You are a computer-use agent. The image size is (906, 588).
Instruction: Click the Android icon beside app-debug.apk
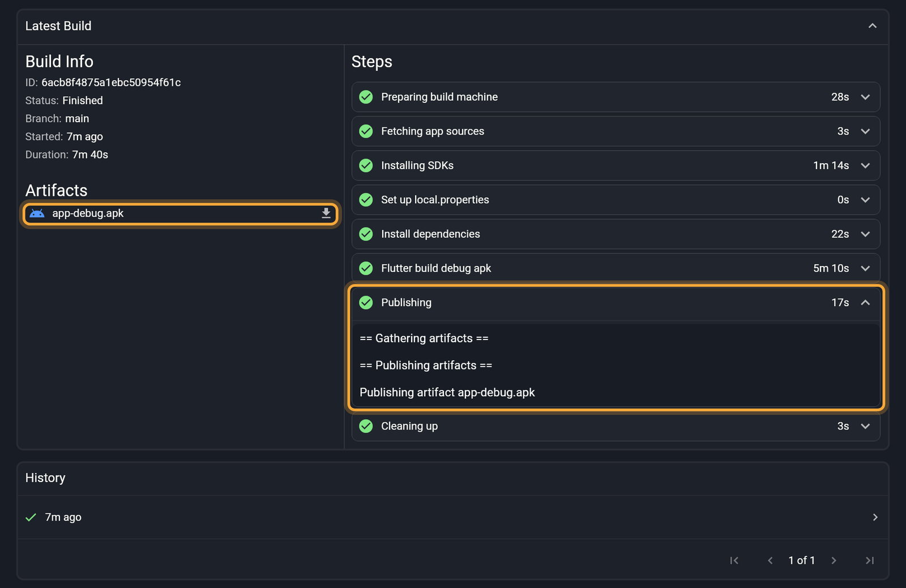37,213
